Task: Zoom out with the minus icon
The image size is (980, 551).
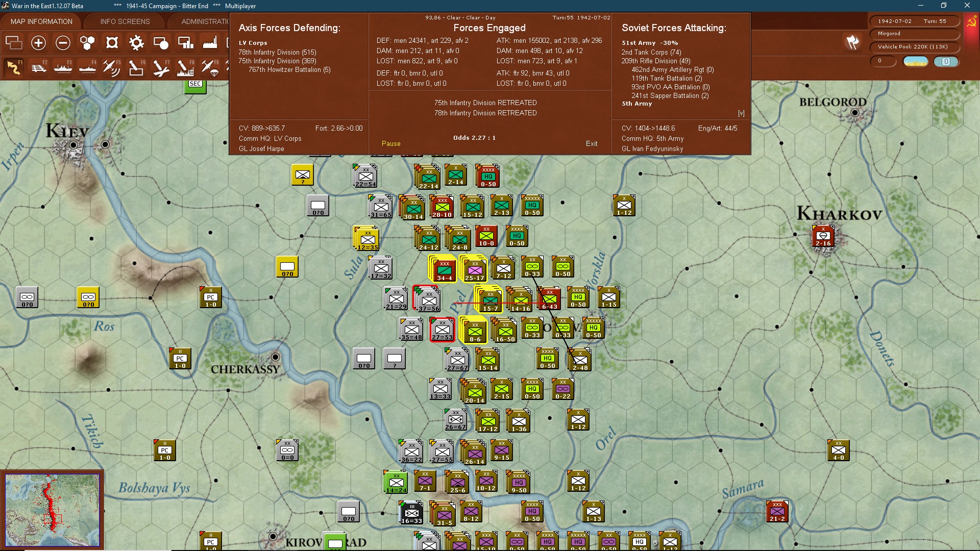Action: 63,43
